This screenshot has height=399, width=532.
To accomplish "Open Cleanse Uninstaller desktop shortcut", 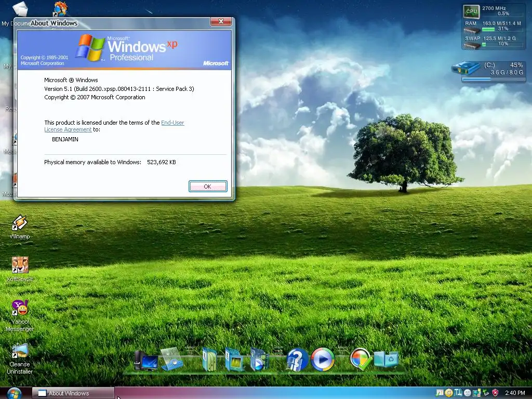I will tap(20, 359).
